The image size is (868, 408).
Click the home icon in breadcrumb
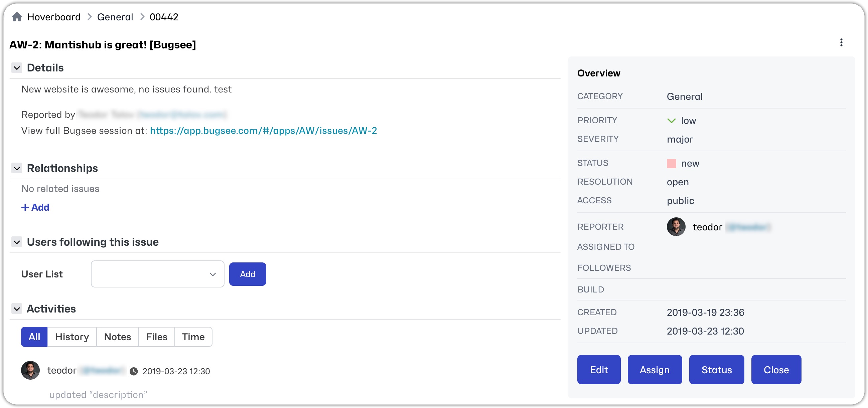pos(17,17)
